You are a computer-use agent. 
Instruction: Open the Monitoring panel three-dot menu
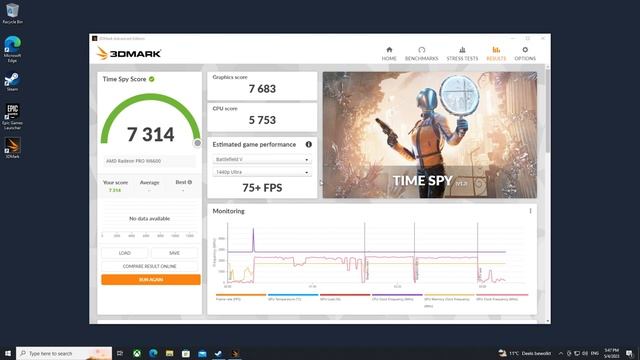[x=530, y=211]
